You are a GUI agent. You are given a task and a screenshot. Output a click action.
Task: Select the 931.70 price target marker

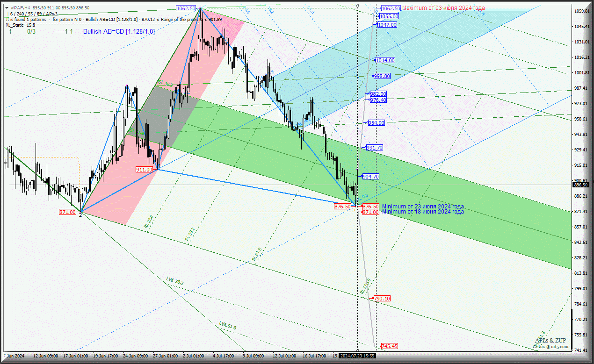click(374, 148)
